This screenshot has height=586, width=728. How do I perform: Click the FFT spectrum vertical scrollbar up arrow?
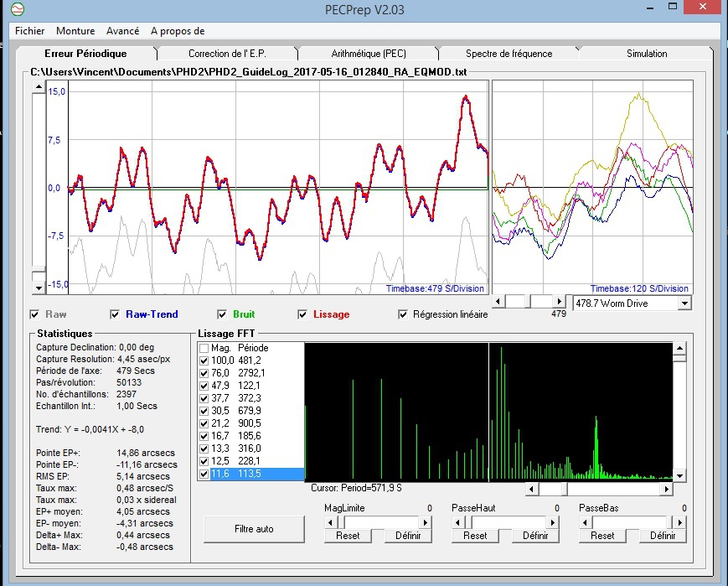(679, 346)
